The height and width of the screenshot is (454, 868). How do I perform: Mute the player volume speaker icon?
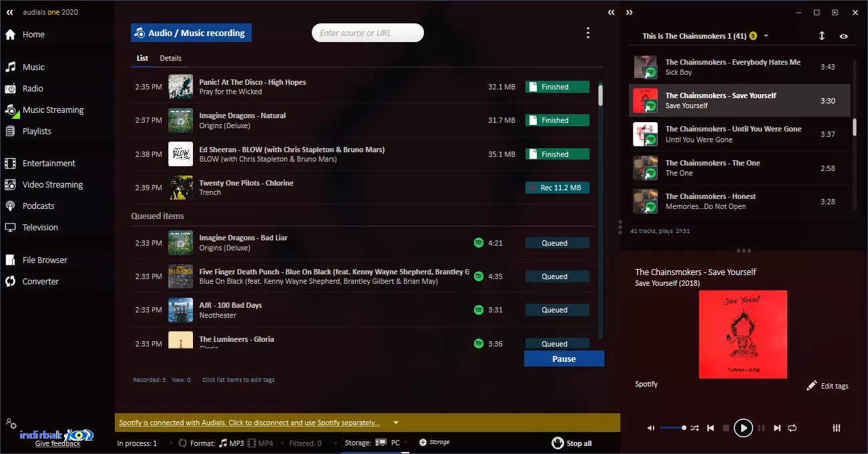pos(651,428)
